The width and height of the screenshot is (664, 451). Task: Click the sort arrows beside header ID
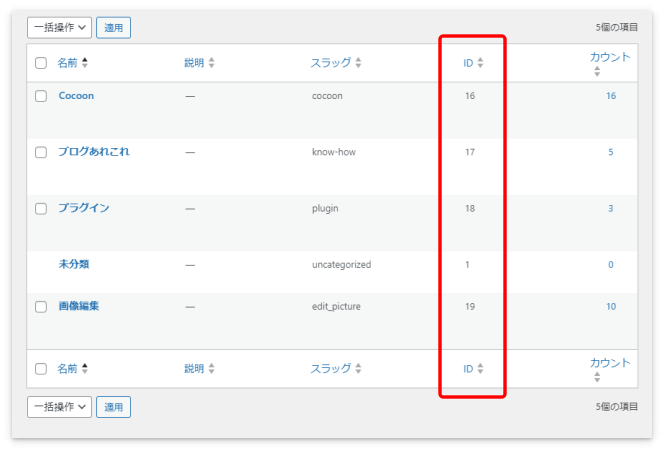point(480,63)
